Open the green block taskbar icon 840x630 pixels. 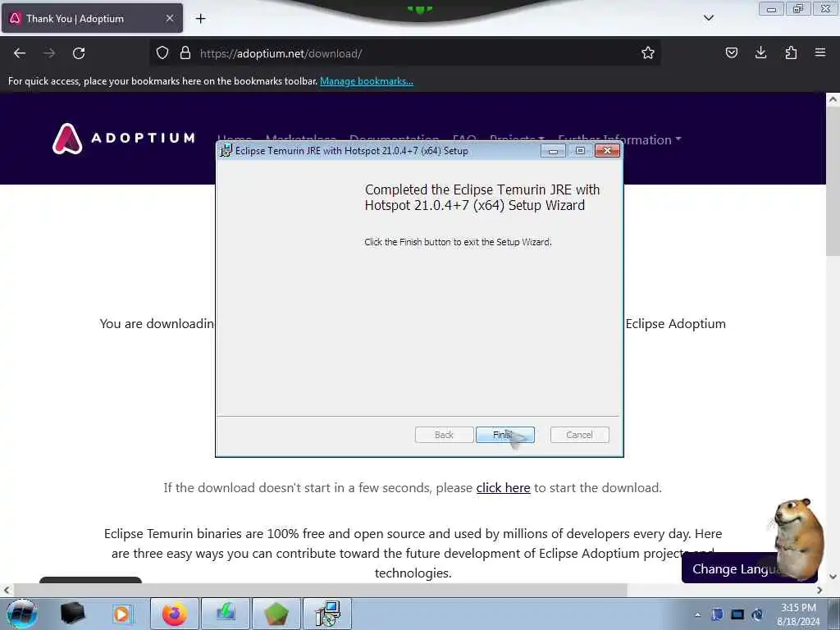point(276,614)
